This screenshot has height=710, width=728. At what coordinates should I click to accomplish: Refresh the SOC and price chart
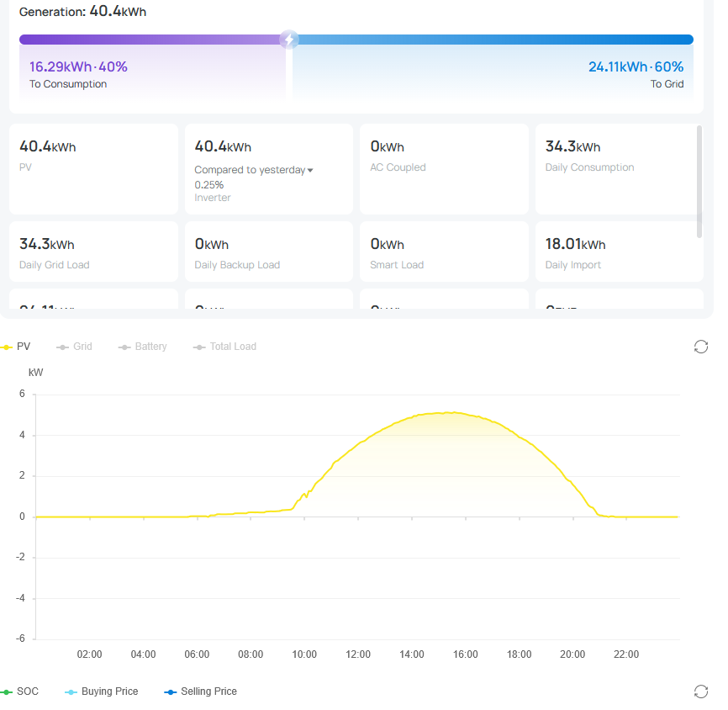[700, 691]
